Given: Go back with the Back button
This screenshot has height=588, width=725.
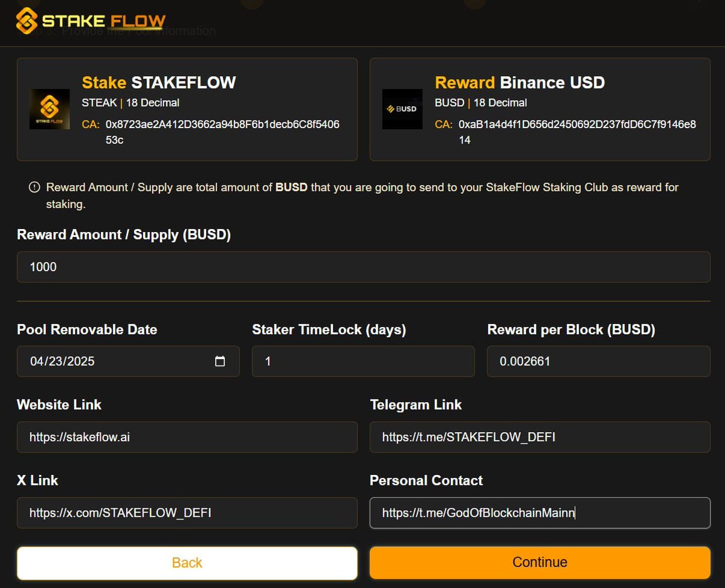Looking at the screenshot, I should click(x=187, y=563).
